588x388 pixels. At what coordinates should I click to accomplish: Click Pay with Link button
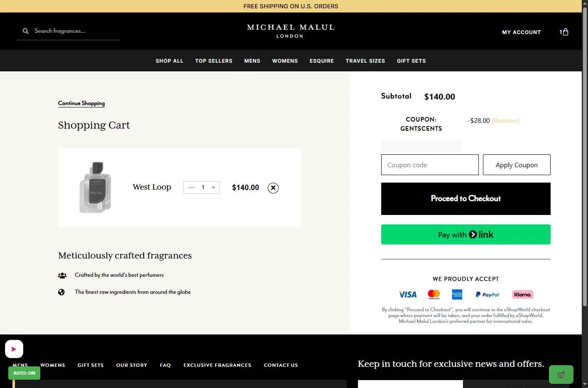click(x=466, y=234)
